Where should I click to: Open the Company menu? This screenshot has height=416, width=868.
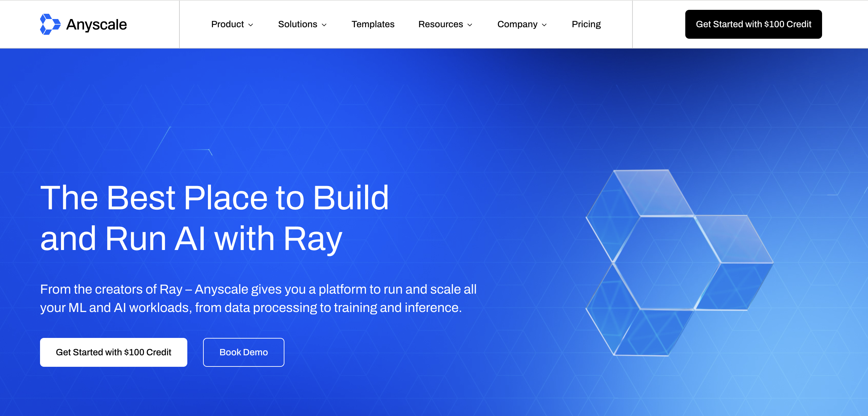click(517, 24)
